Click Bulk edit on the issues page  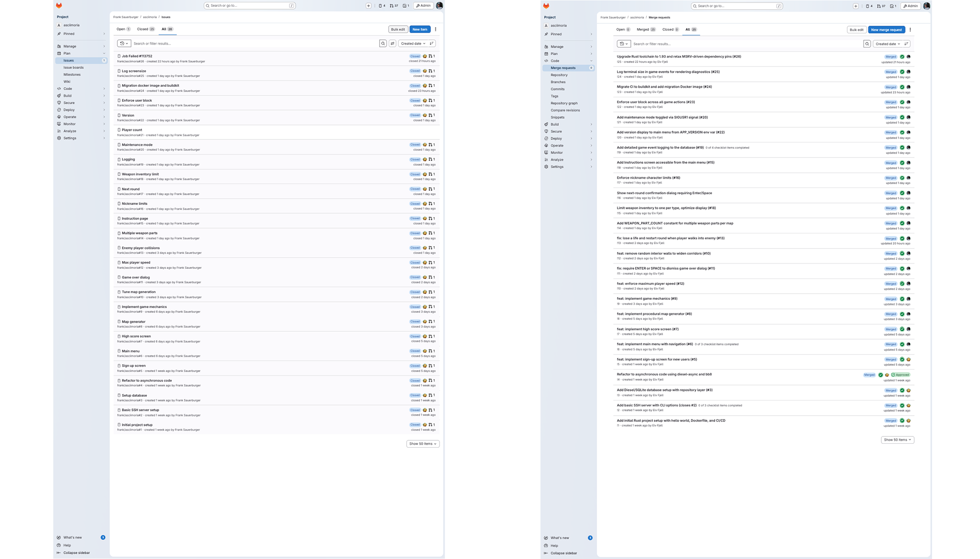[398, 29]
